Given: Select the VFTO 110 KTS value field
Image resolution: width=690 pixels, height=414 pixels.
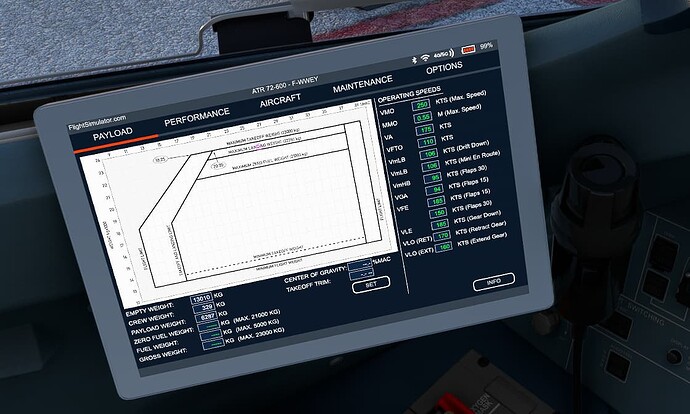Looking at the screenshot, I should point(427,142).
